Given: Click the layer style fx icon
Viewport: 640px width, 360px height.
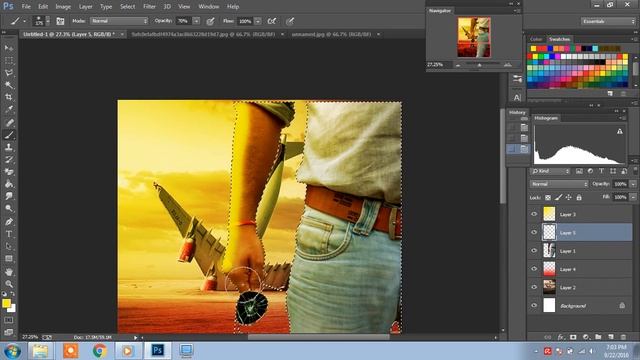Looking at the screenshot, I should point(561,337).
